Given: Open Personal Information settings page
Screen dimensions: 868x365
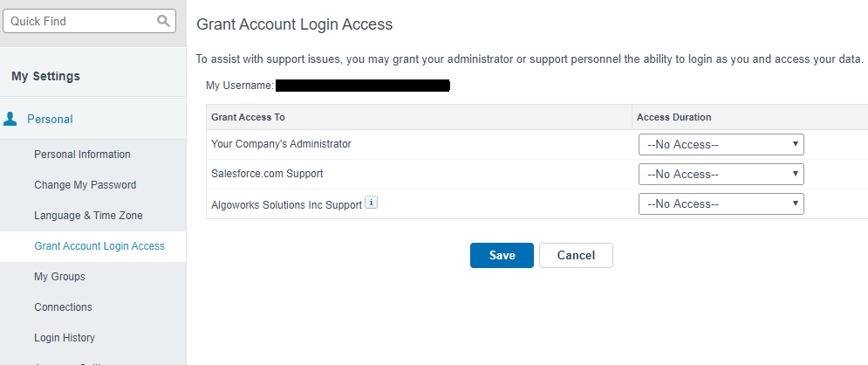Looking at the screenshot, I should (82, 155).
